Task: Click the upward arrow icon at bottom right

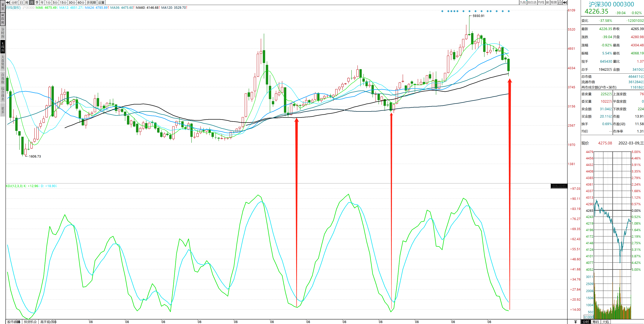Action: pos(576,322)
